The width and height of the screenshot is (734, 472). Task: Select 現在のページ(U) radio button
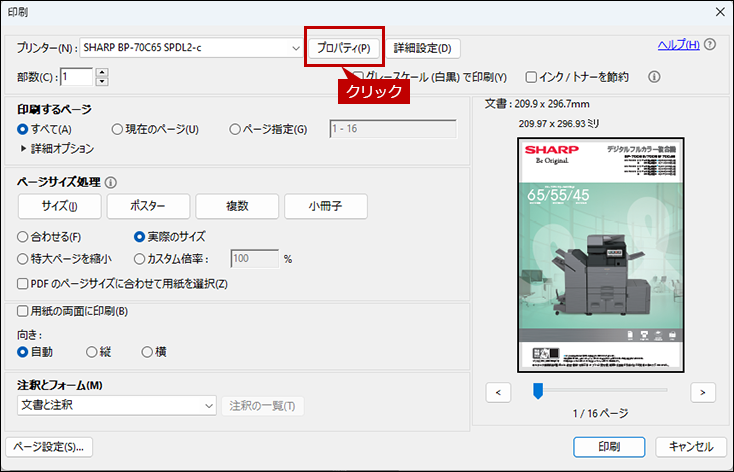point(117,129)
